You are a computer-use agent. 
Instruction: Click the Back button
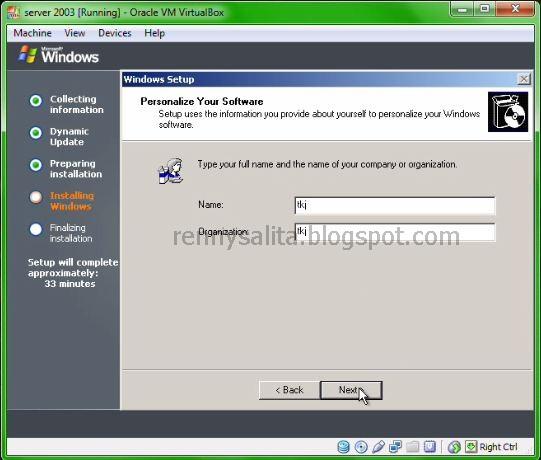coord(289,390)
